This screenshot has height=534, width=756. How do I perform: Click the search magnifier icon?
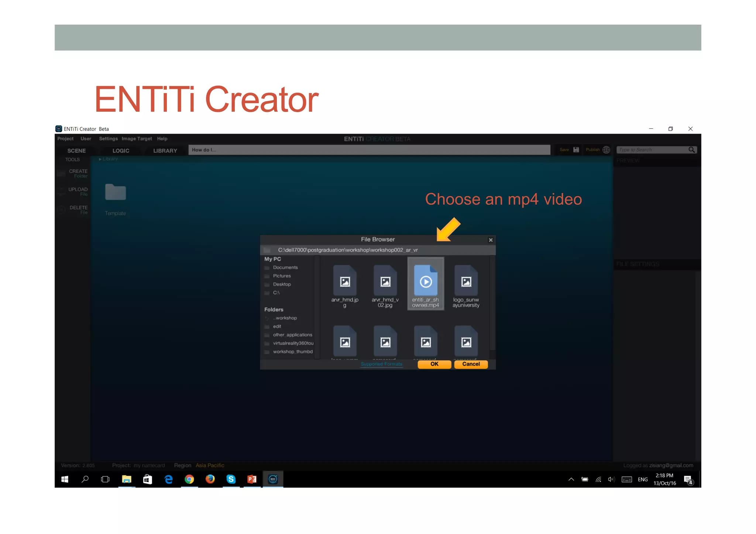point(691,150)
